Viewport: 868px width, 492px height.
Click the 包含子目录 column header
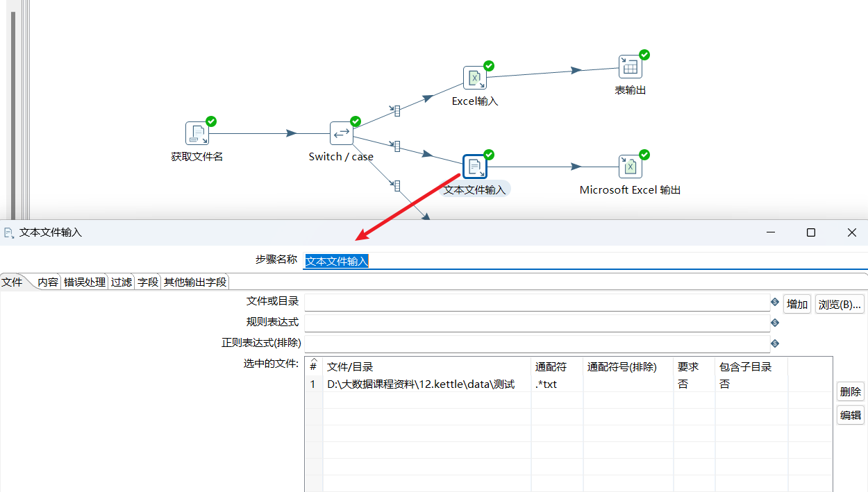[751, 367]
